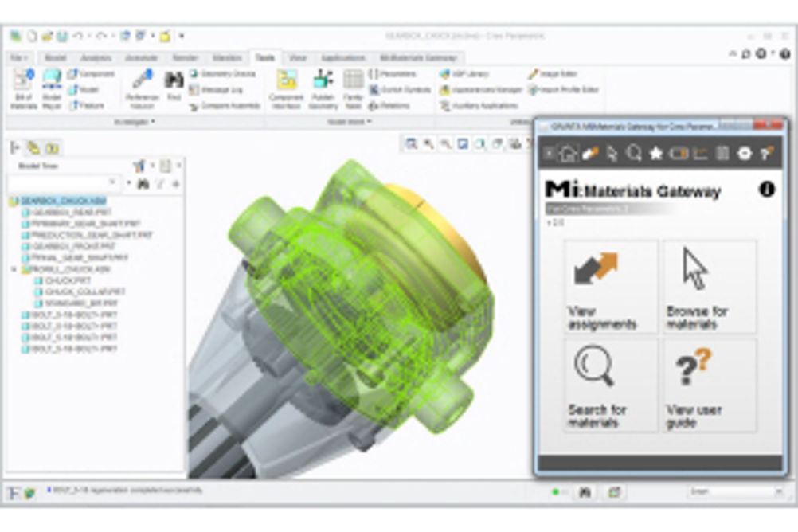Viewport: 798px width, 532px height.
Task: Select Publish Geometry
Action: pyautogui.click(x=323, y=90)
